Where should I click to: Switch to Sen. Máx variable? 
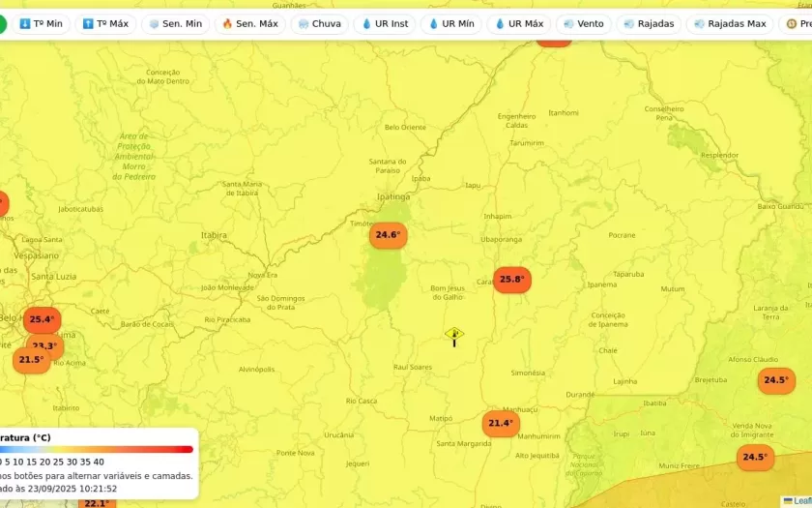point(250,23)
